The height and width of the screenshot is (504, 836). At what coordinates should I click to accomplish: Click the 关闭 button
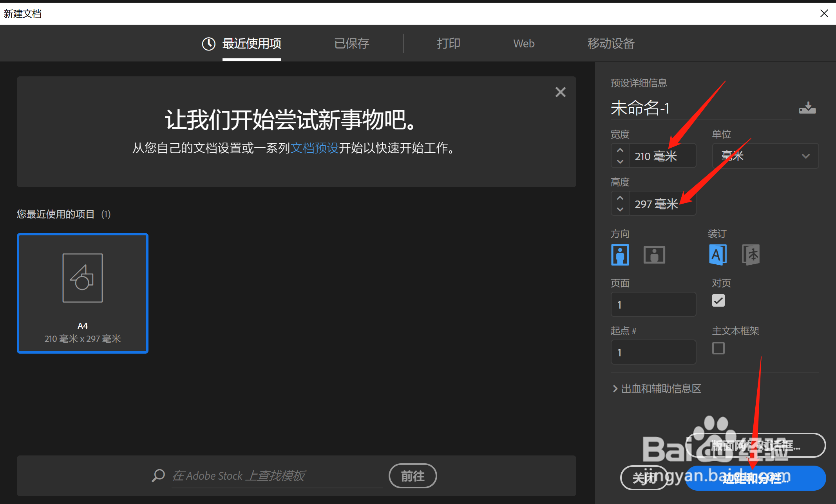pyautogui.click(x=644, y=477)
